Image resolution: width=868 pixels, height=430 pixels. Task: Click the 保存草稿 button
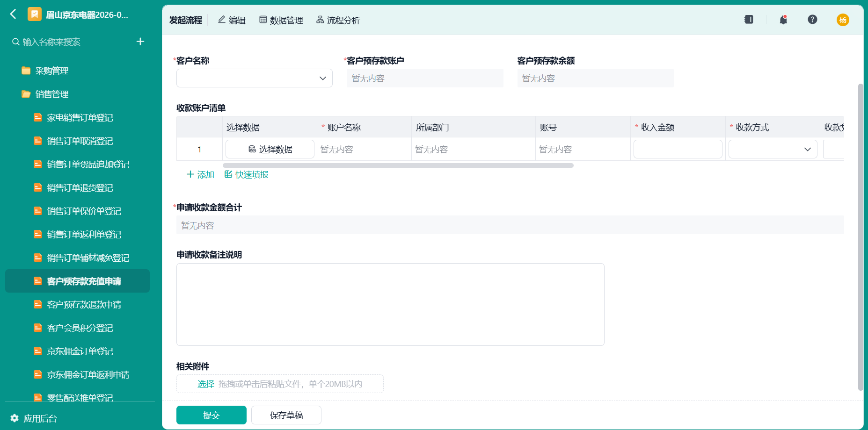pos(286,415)
